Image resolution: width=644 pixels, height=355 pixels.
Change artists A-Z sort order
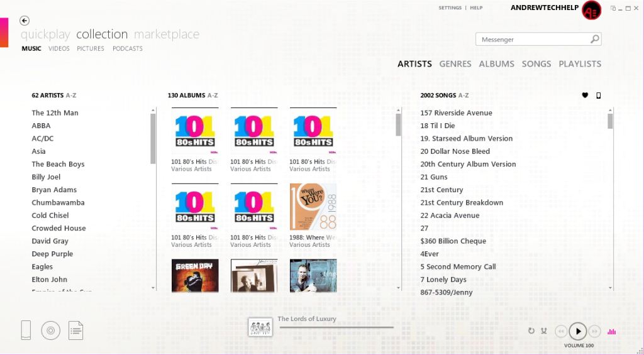(71, 96)
